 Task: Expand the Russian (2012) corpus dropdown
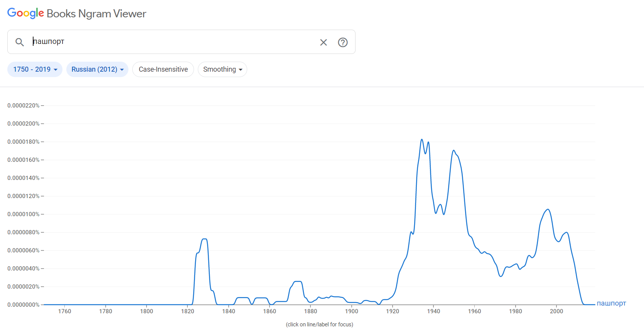(x=97, y=69)
